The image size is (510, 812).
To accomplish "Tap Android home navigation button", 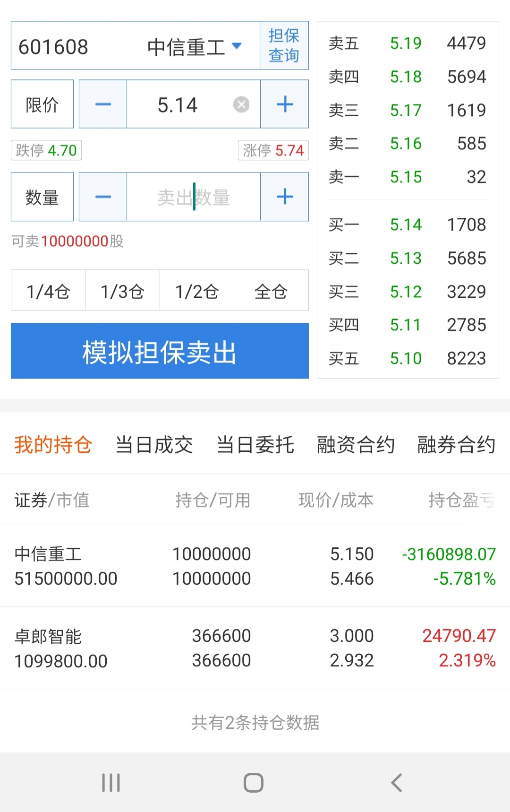I will click(254, 783).
